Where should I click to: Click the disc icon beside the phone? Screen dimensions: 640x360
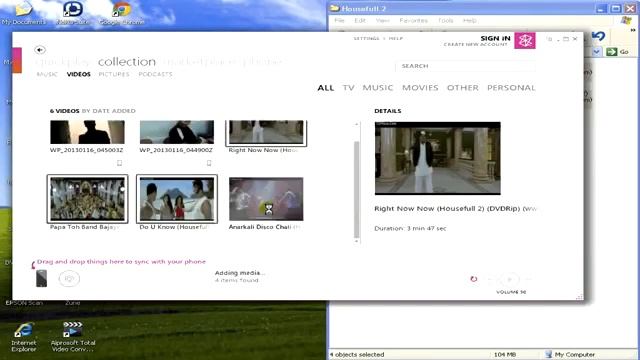pos(69,279)
